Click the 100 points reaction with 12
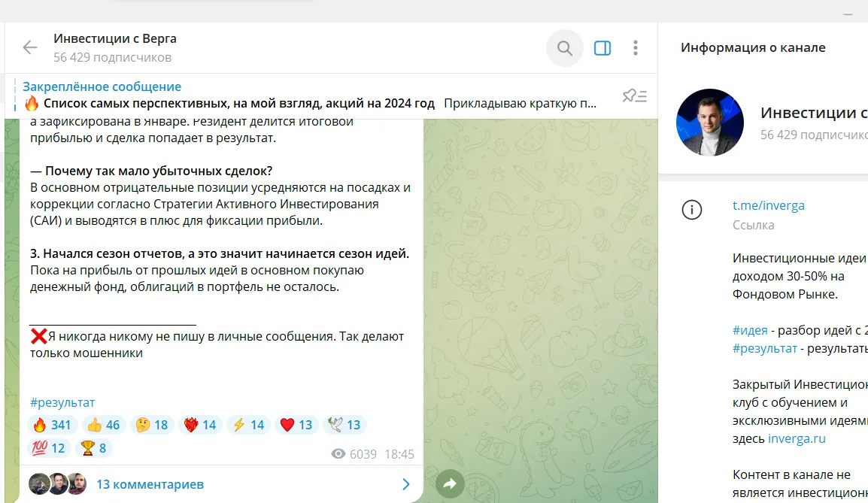 pos(49,448)
